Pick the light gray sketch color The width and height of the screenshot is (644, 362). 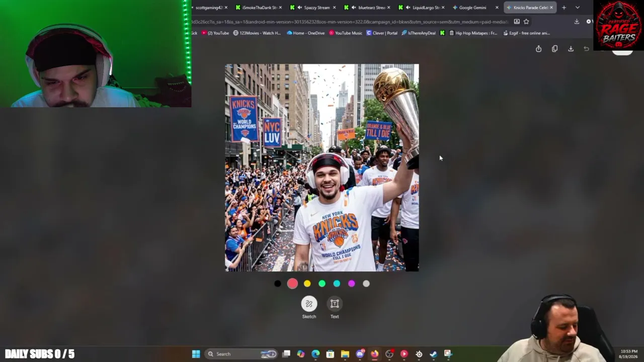(366, 284)
